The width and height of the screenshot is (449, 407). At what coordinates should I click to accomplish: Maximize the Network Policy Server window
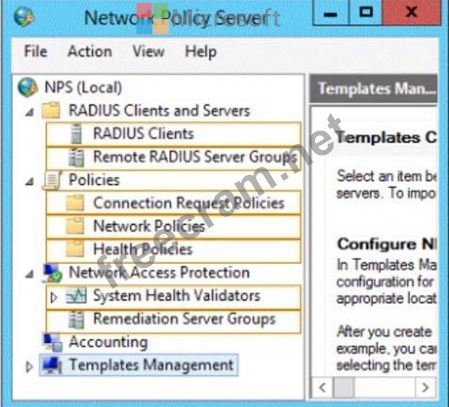[x=366, y=13]
